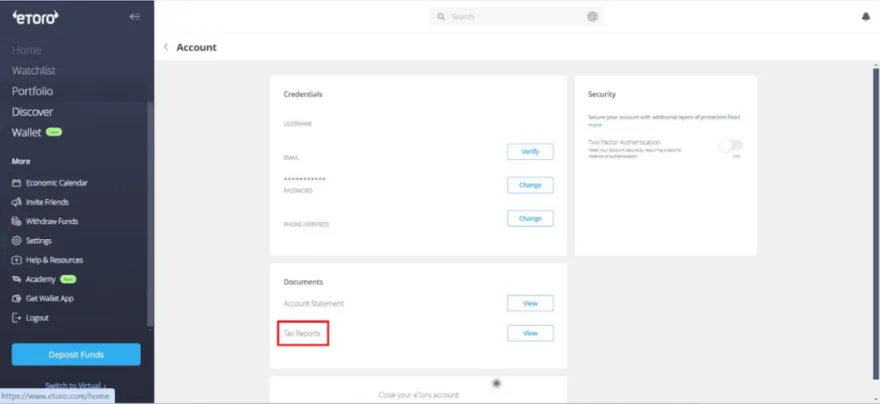Viewport: 880px width, 404px height.
Task: Click the Get Wallet App icon
Action: [16, 298]
